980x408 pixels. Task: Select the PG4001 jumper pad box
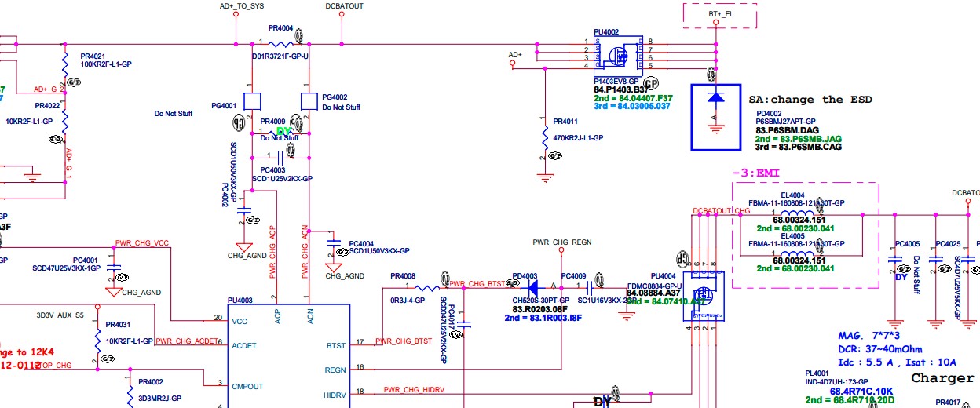click(x=251, y=101)
